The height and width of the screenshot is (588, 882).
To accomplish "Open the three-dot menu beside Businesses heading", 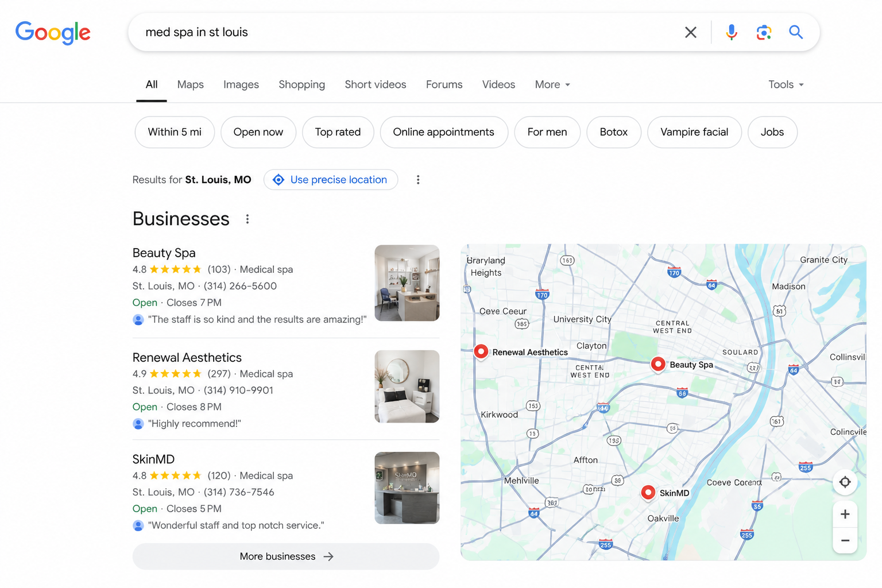I will pos(247,219).
